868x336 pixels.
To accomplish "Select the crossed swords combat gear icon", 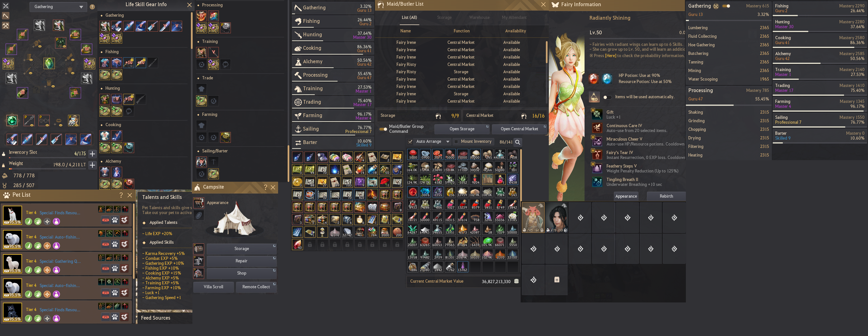I will pos(6,6).
